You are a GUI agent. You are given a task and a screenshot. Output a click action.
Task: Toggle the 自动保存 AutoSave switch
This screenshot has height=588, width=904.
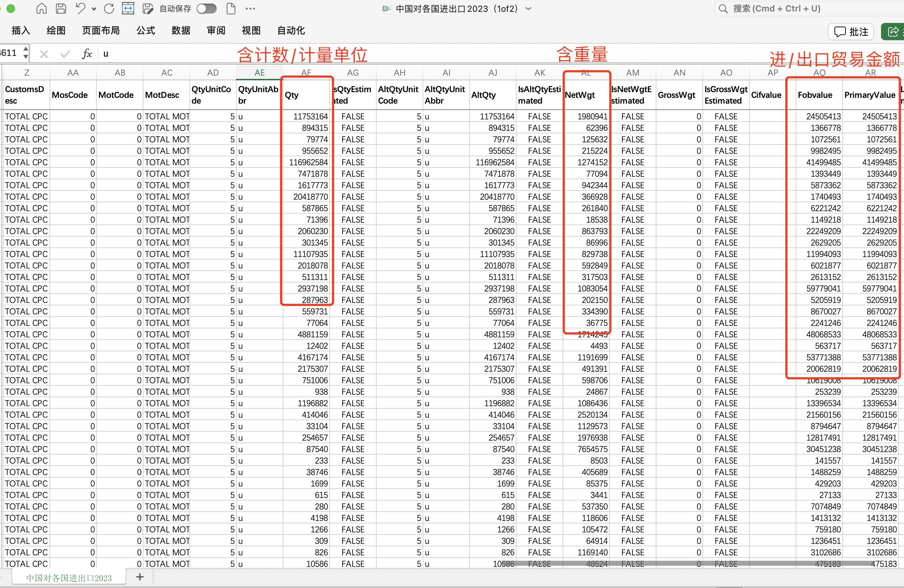tap(207, 8)
